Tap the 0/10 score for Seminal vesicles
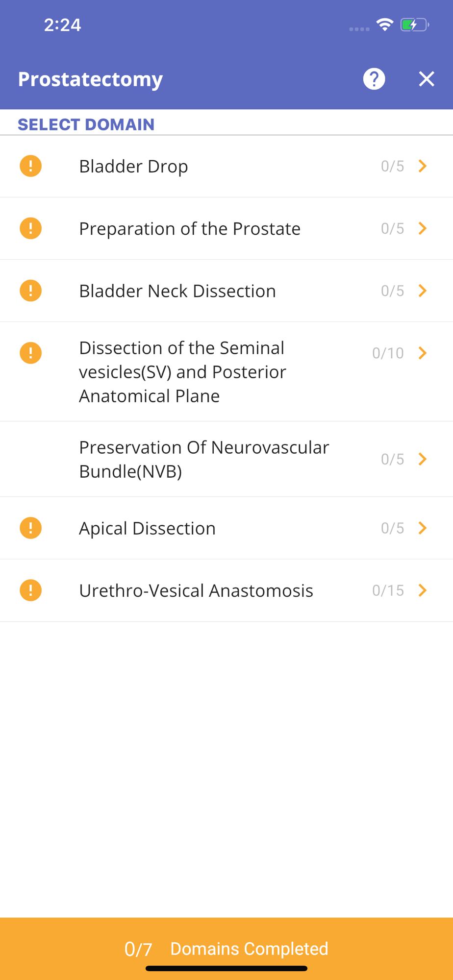The width and height of the screenshot is (453, 980). pos(388,353)
